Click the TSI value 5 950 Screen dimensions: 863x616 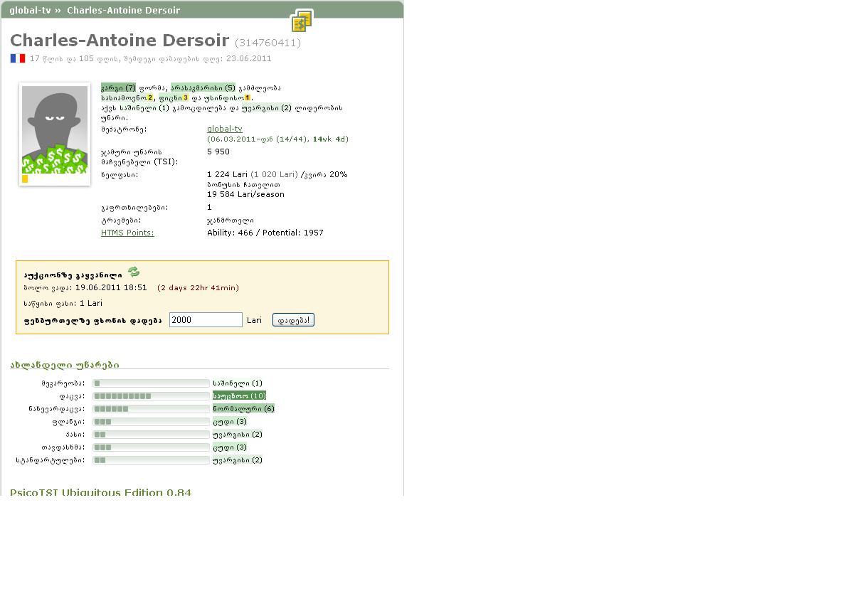218,152
